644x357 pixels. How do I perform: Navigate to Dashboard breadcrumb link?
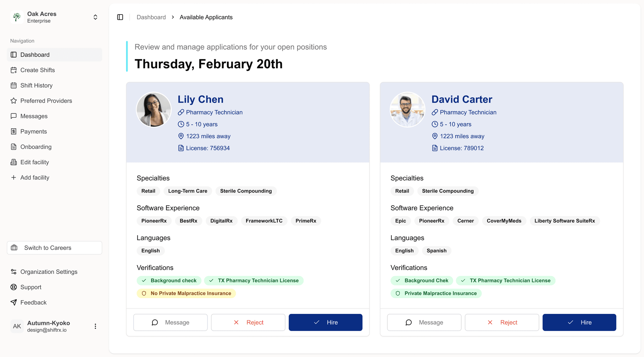[151, 17]
